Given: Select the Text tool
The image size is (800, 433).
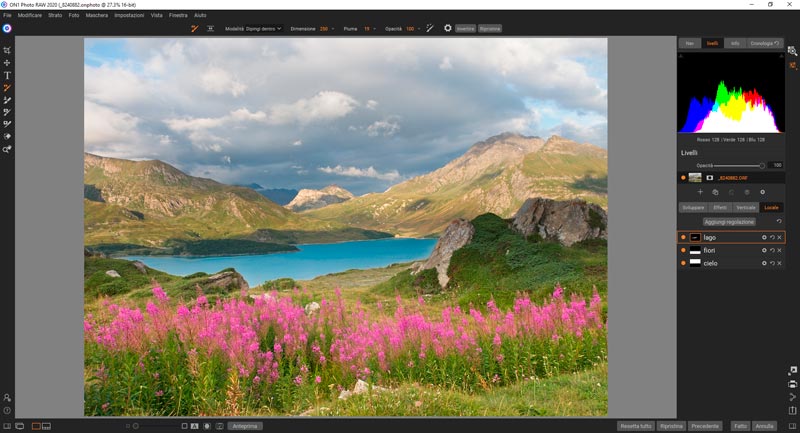Looking at the screenshot, I should pos(7,75).
